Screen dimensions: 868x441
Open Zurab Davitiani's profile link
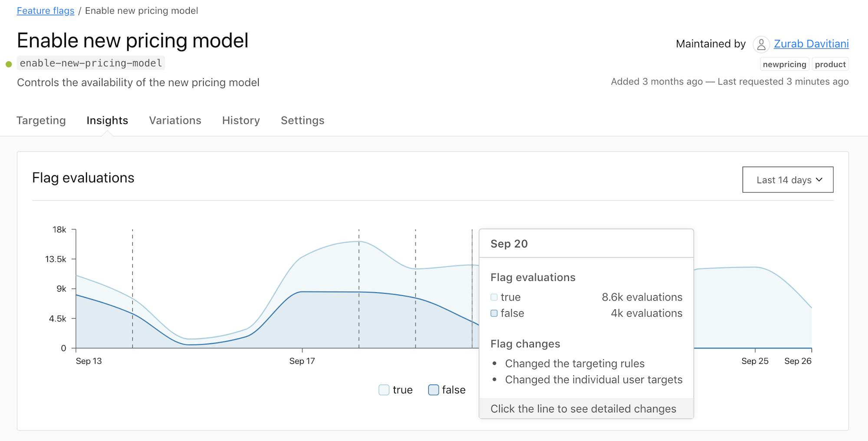[811, 44]
